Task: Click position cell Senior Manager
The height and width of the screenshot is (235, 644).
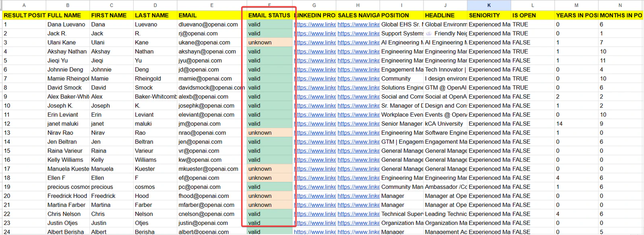Action: pyautogui.click(x=402, y=124)
